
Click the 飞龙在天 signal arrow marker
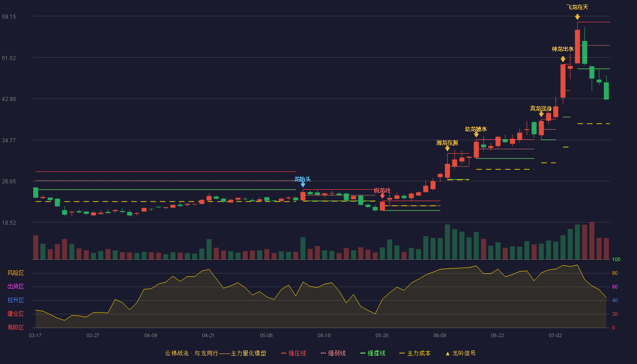click(x=577, y=17)
